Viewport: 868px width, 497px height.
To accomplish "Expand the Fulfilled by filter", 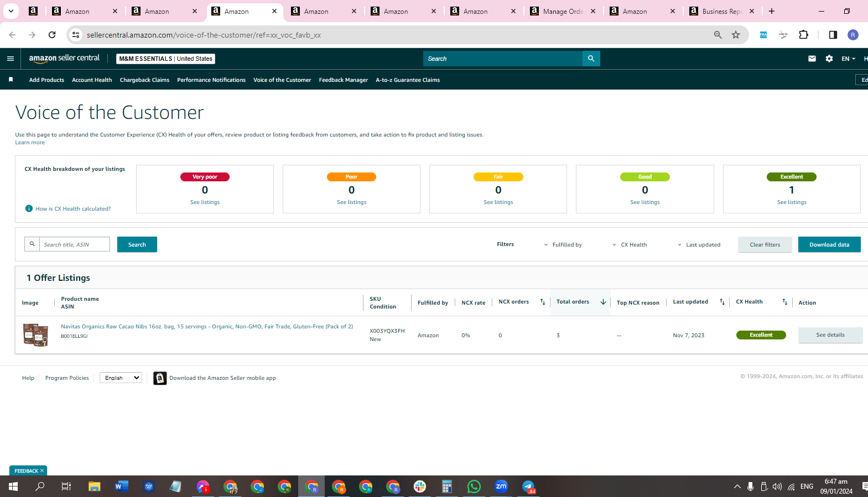I will point(563,244).
